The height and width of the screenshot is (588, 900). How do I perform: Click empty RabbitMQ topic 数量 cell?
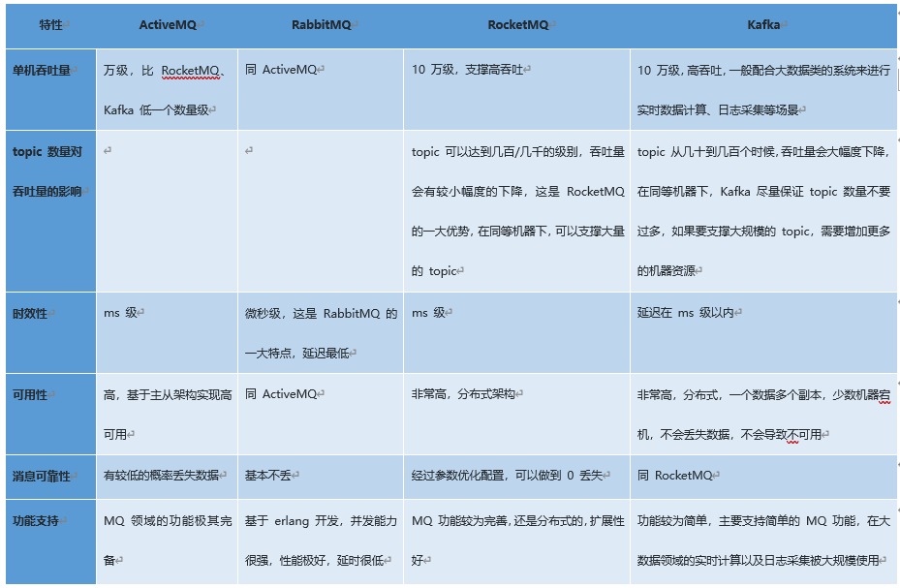(321, 211)
